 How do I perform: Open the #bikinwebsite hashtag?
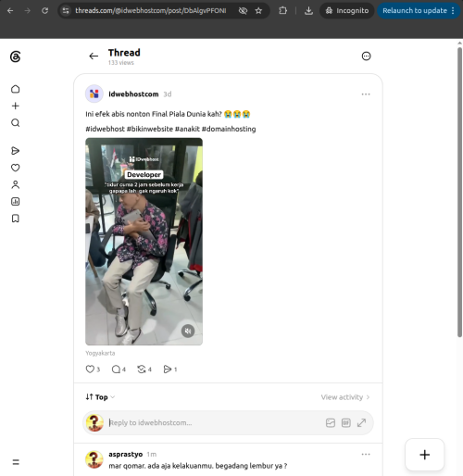[150, 129]
